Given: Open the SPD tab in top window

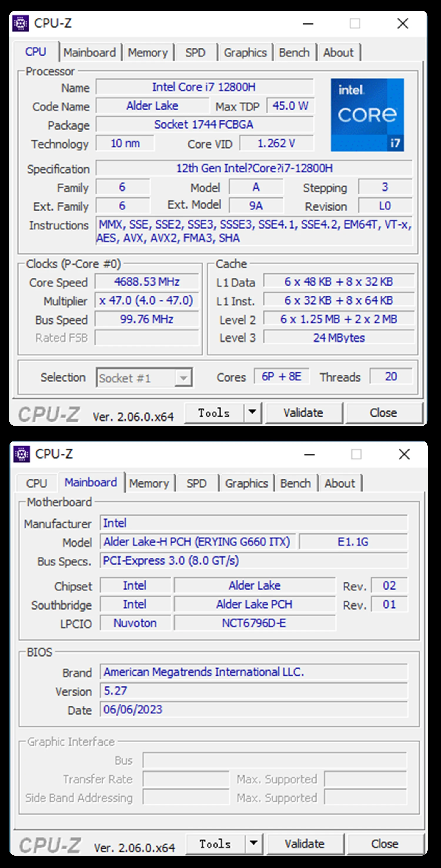Looking at the screenshot, I should coord(195,53).
